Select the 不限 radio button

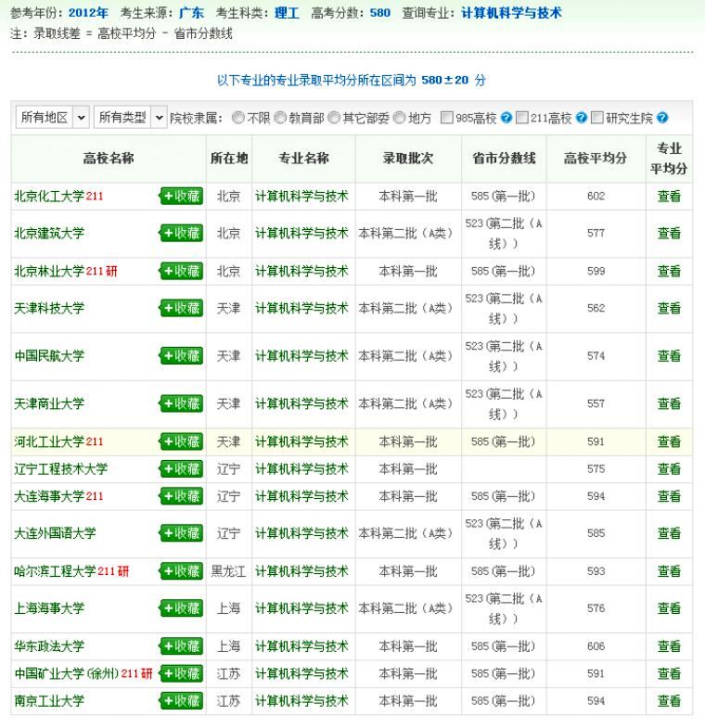(x=237, y=118)
